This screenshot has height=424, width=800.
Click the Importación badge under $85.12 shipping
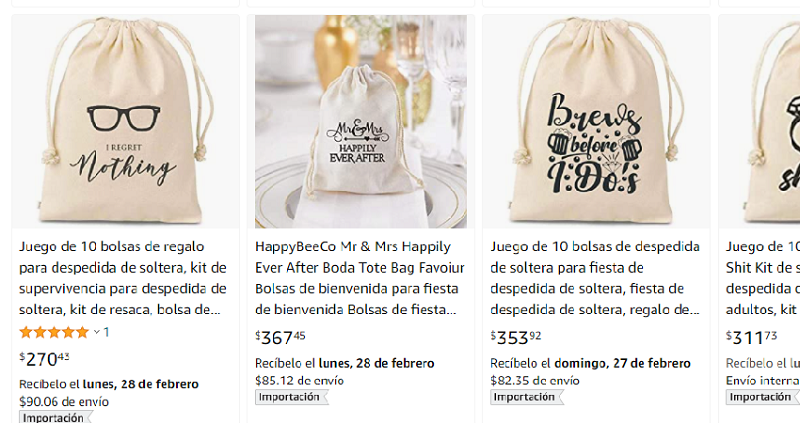click(x=292, y=397)
